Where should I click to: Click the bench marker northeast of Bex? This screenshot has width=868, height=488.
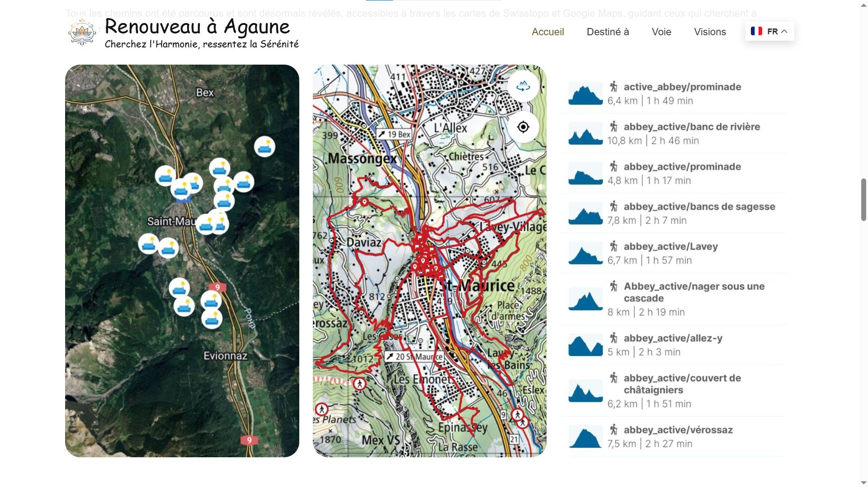[x=264, y=146]
